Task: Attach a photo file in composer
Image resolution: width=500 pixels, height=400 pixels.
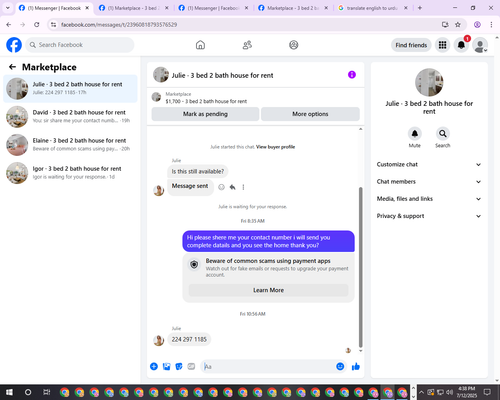Action: 166,367
